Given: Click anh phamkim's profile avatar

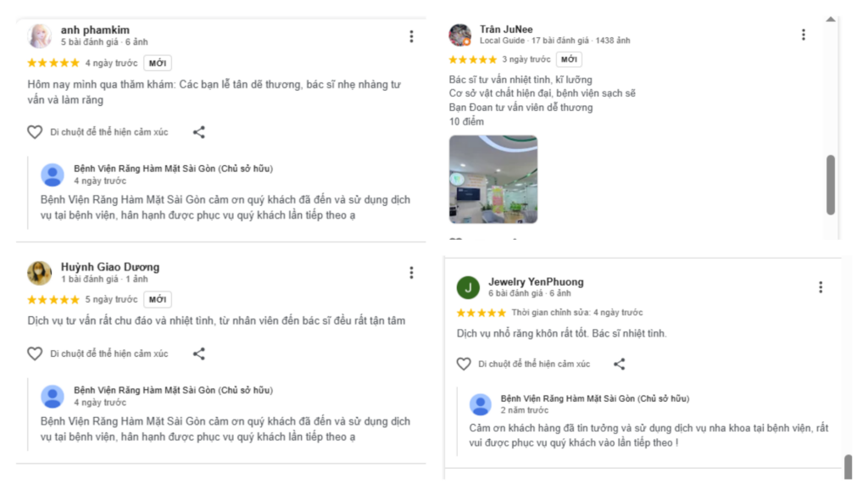Looking at the screenshot, I should click(40, 36).
